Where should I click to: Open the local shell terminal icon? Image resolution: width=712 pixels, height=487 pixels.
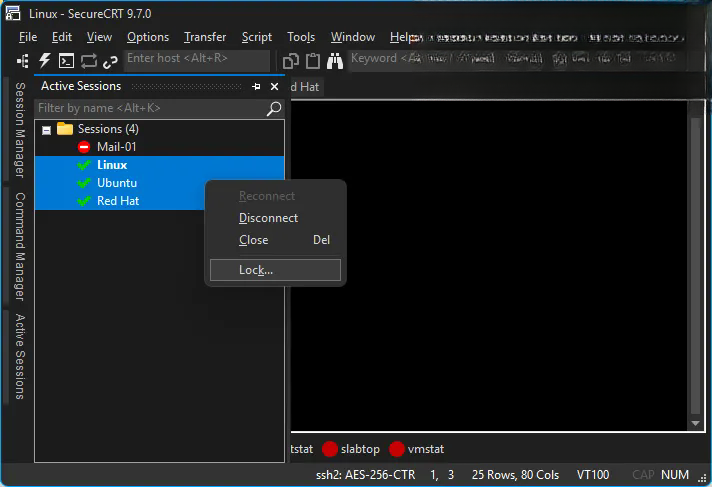point(66,60)
